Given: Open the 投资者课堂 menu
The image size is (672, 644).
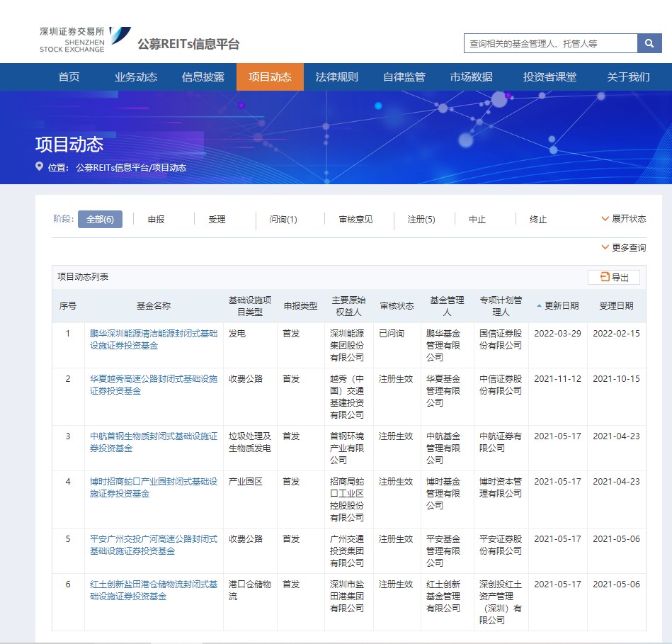Looking at the screenshot, I should pyautogui.click(x=549, y=77).
